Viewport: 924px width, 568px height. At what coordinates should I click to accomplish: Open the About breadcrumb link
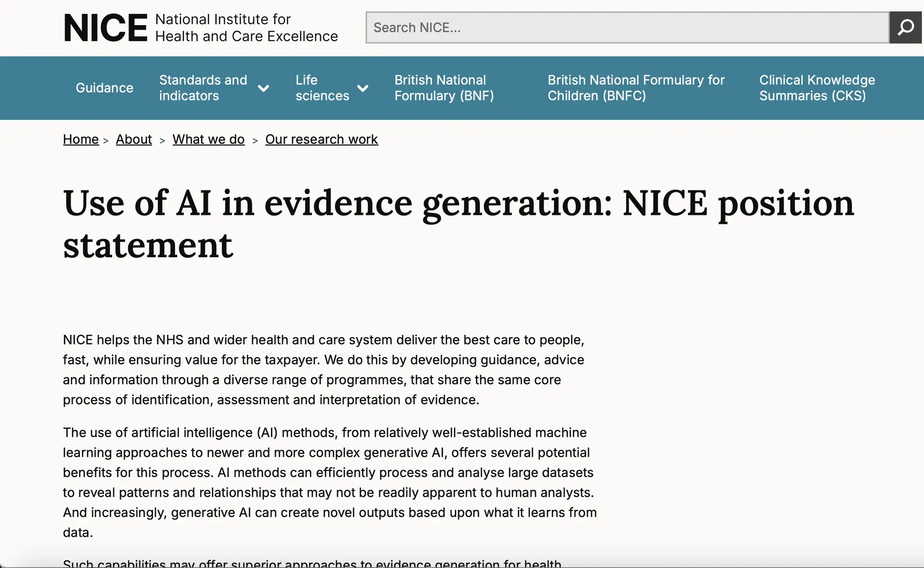point(133,139)
